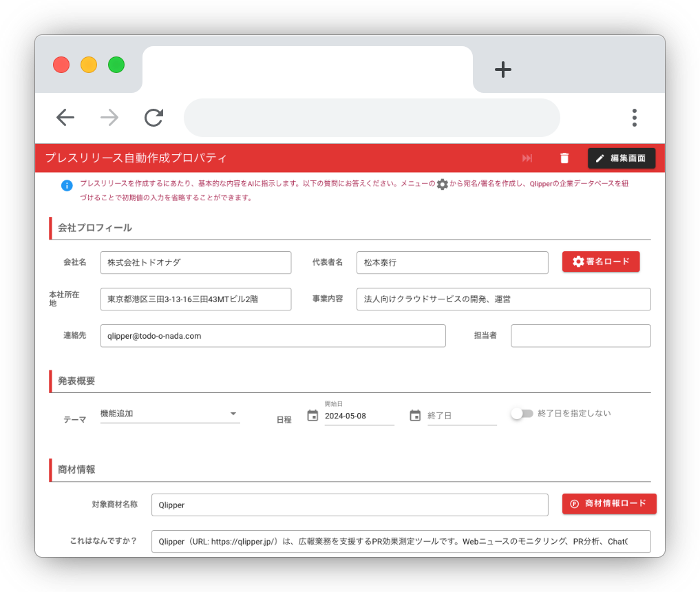Click the 商材情報ロード button
The height and width of the screenshot is (592, 700).
609,503
